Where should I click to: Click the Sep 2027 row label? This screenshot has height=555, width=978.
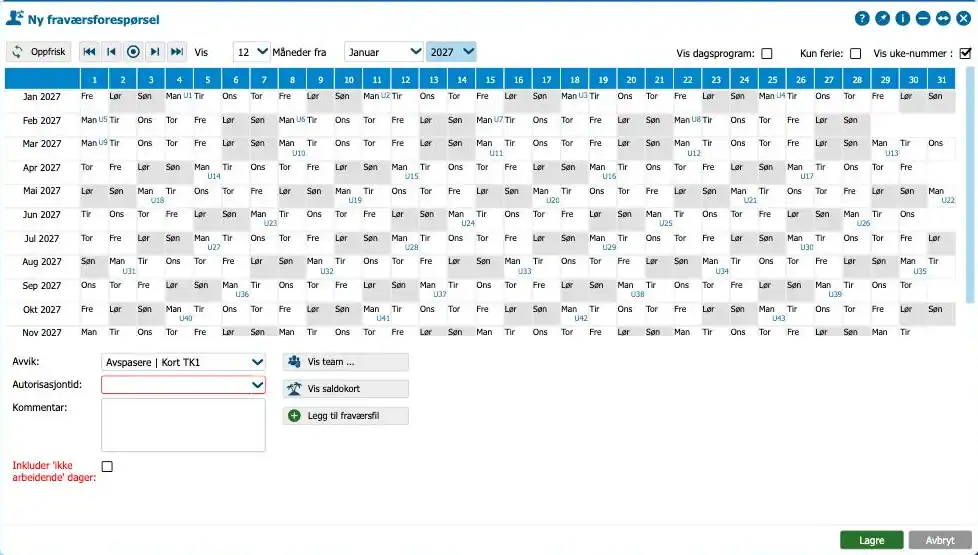tap(42, 286)
